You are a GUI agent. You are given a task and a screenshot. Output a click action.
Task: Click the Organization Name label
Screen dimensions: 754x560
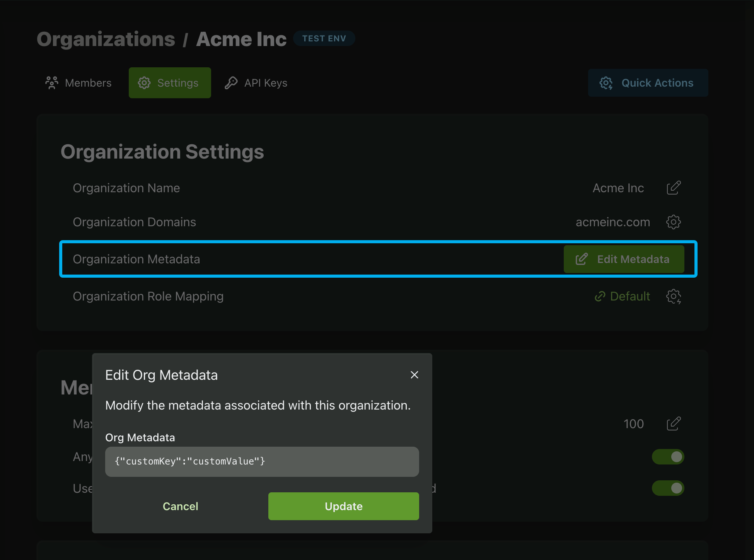coord(126,188)
